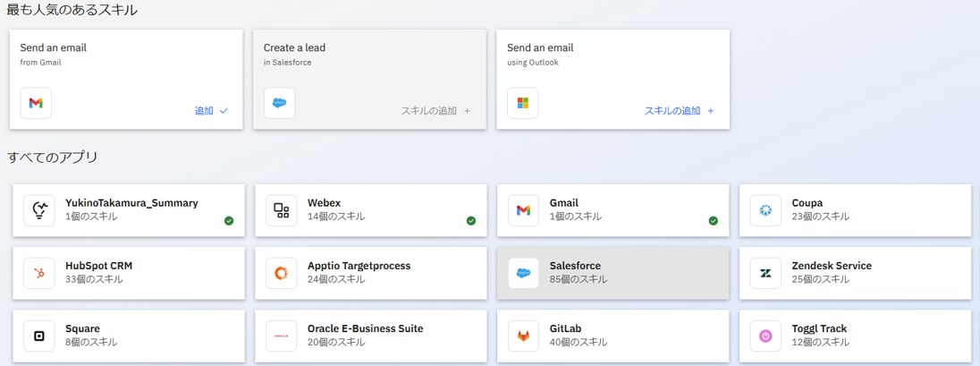Viewport: 980px width, 366px height.
Task: Click the GitLab fox icon
Action: [x=524, y=336]
